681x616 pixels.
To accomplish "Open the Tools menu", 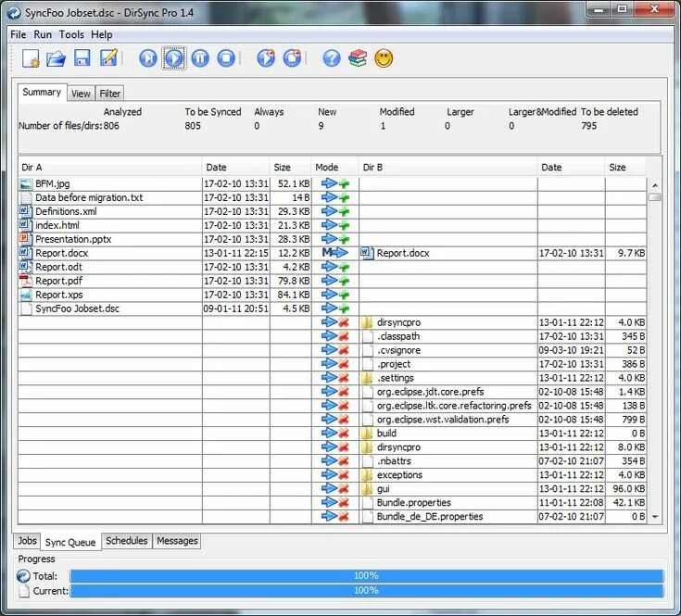I will 71,34.
